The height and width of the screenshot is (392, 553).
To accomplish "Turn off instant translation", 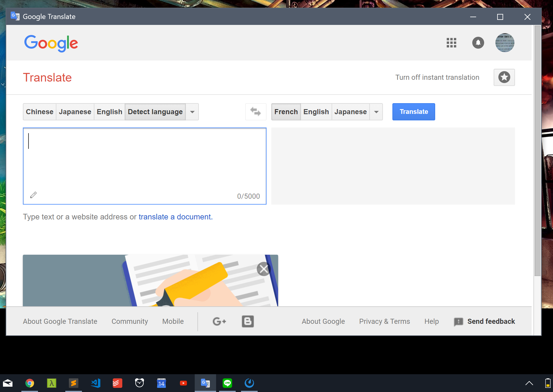I will click(x=437, y=77).
